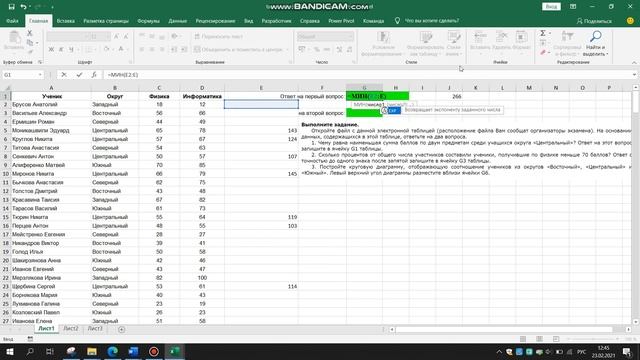Screen dimensions: 640x360
Task: Open Task View on the taskbar
Action: [x=50, y=351]
